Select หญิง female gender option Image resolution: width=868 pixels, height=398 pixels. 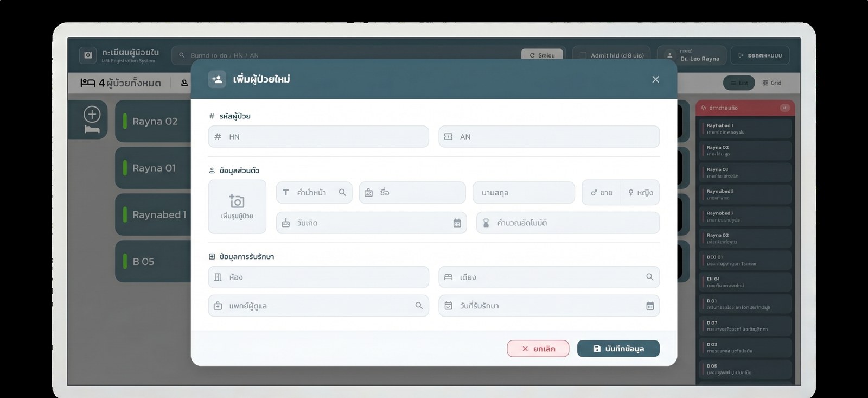[640, 193]
